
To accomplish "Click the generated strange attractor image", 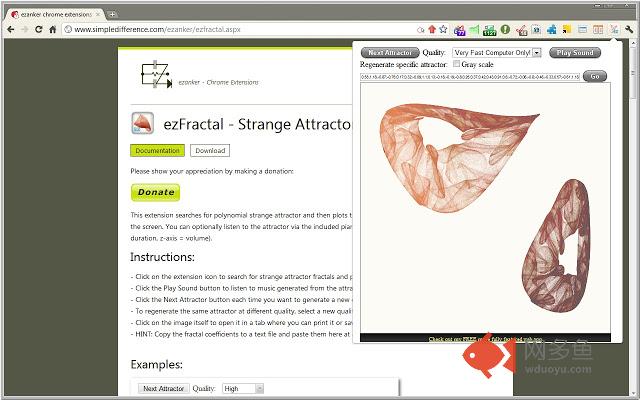I will (x=485, y=208).
